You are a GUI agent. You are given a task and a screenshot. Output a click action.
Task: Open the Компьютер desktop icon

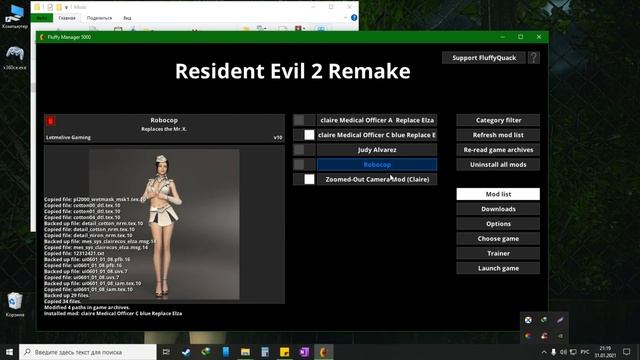pos(15,16)
